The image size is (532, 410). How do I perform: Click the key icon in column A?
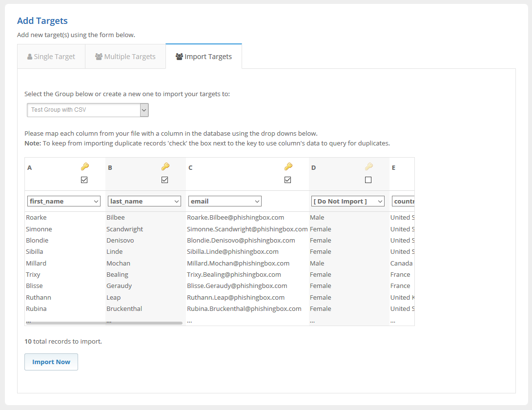point(84,167)
